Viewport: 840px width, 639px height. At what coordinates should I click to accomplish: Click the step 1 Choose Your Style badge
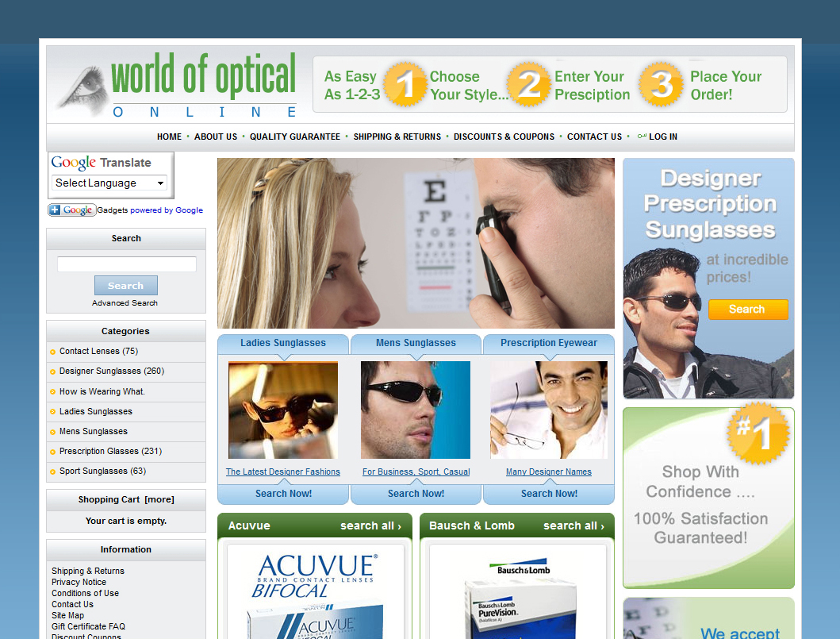[x=405, y=84]
